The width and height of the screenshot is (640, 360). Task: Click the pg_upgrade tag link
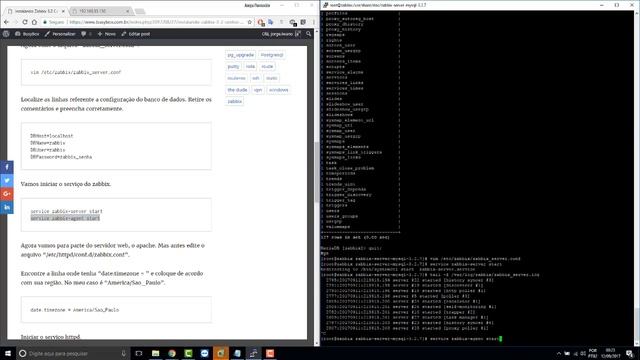coord(240,55)
